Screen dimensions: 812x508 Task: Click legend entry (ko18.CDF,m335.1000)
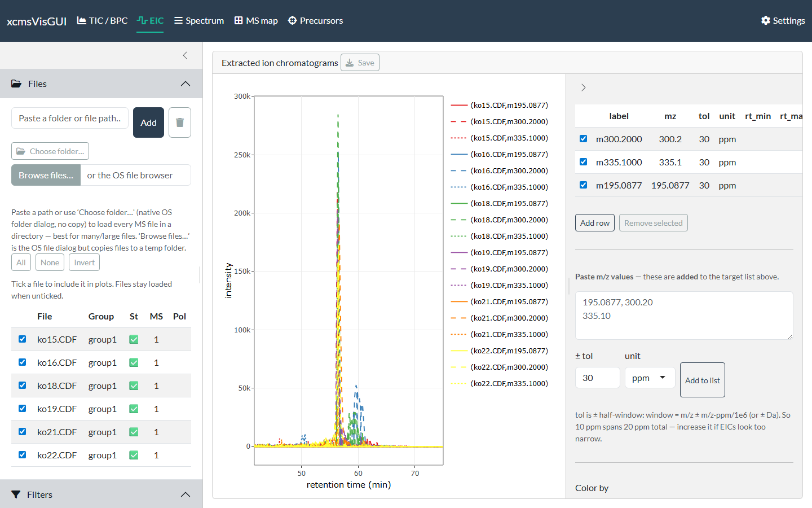[x=509, y=236]
